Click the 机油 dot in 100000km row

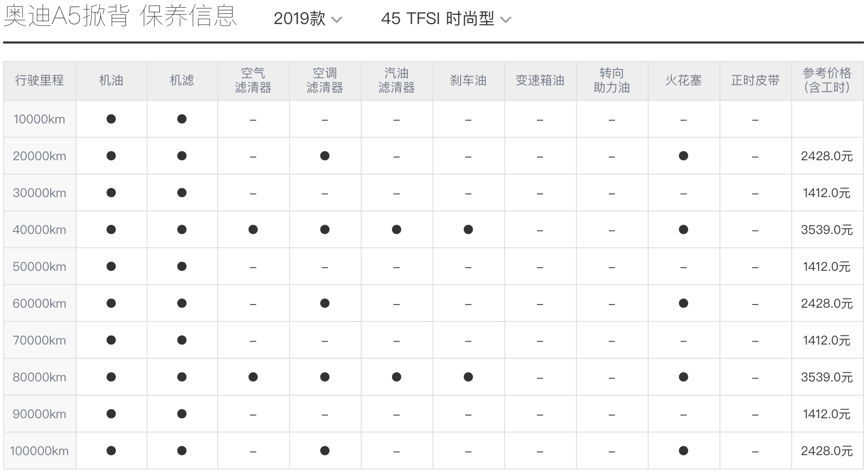(x=111, y=451)
